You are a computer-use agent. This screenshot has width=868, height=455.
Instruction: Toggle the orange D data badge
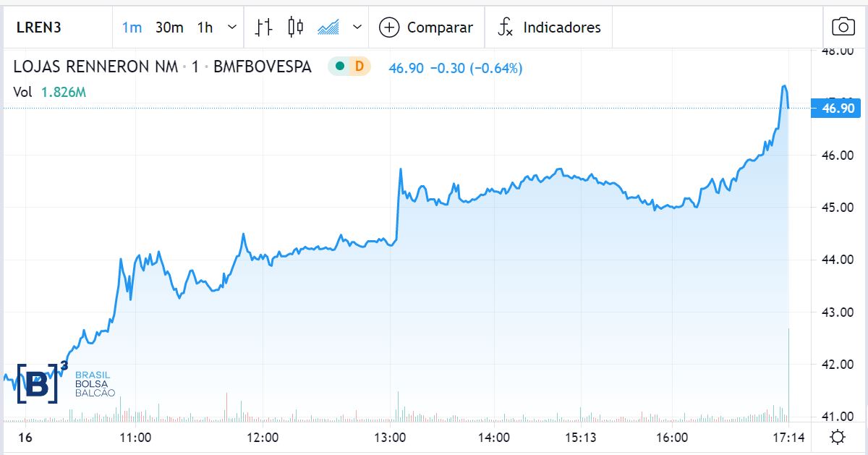click(x=359, y=67)
